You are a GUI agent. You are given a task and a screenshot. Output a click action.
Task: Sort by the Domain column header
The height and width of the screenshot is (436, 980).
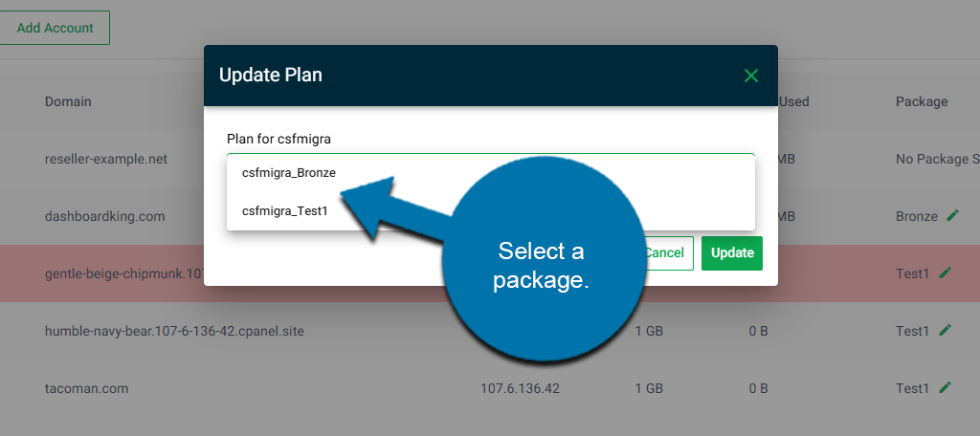[68, 101]
